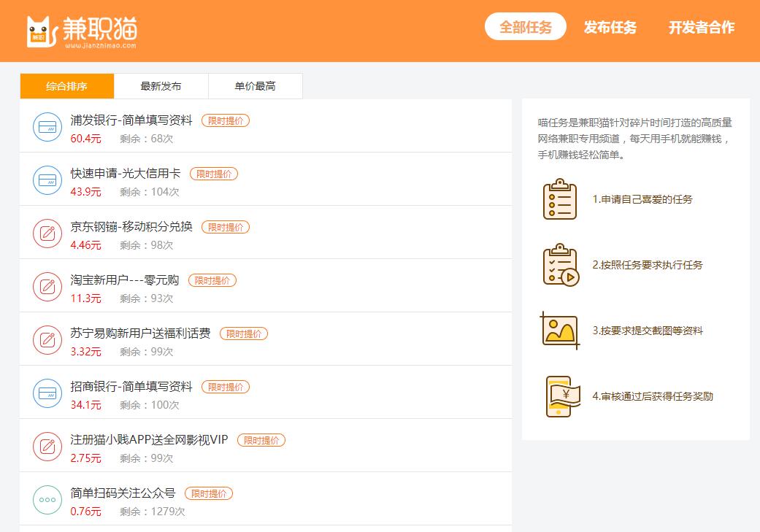Click the 0.76元 price

point(86,512)
